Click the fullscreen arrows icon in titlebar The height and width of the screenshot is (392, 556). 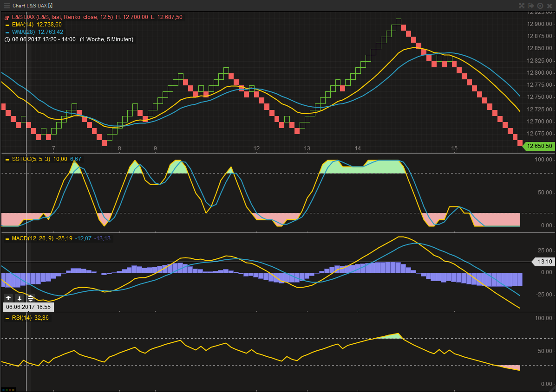[x=521, y=6]
